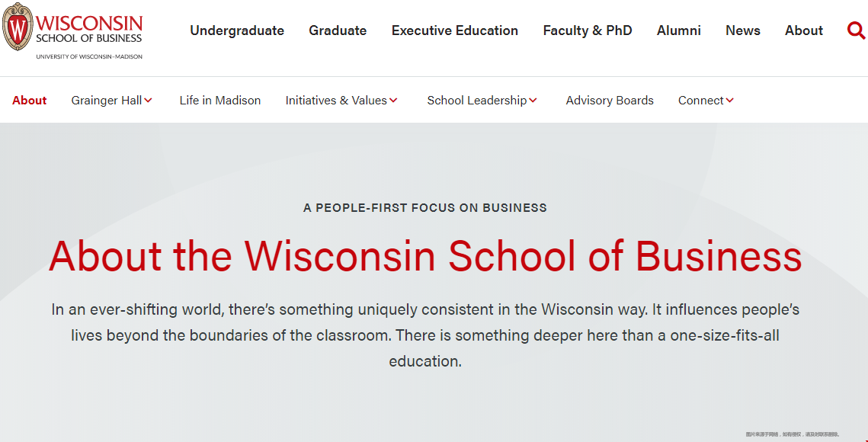Expand Initiatives & Values dropdown arrow
868x442 pixels.
click(393, 101)
